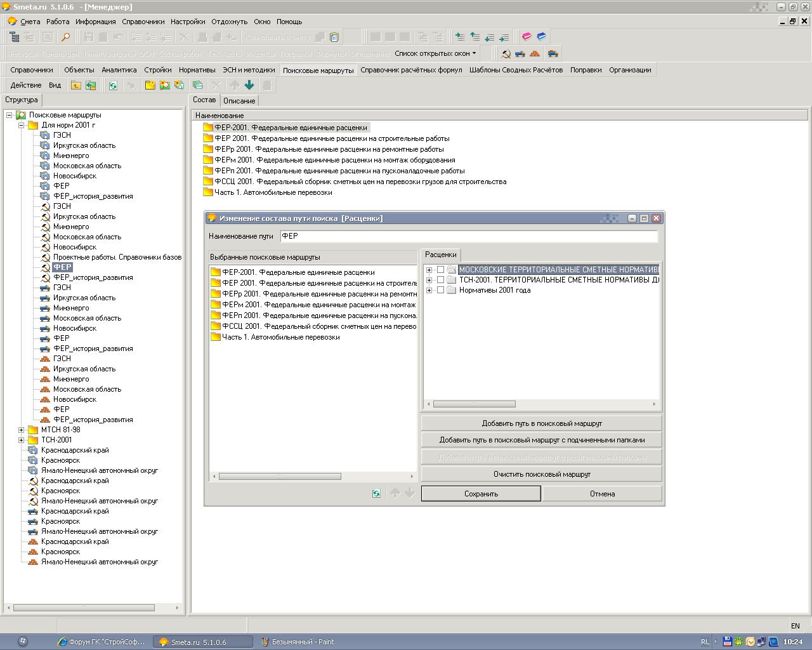
Task: Click Добавить путь в поисковый маршрут button
Action: coord(542,423)
